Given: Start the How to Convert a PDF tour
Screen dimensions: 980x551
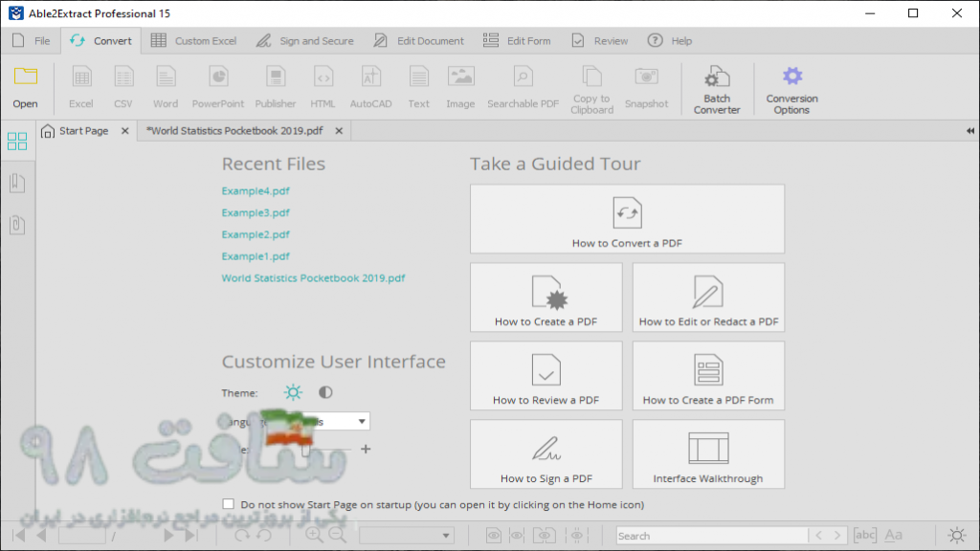Looking at the screenshot, I should coord(628,219).
